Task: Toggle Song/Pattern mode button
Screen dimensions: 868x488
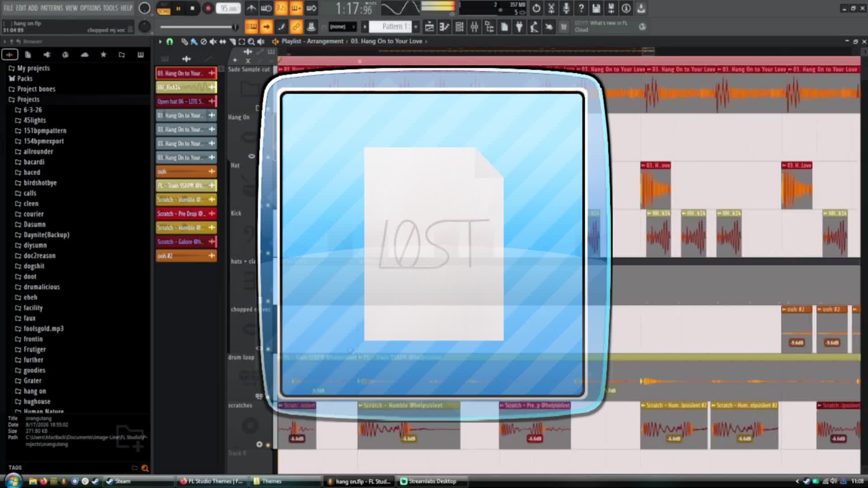Action: coord(164,8)
